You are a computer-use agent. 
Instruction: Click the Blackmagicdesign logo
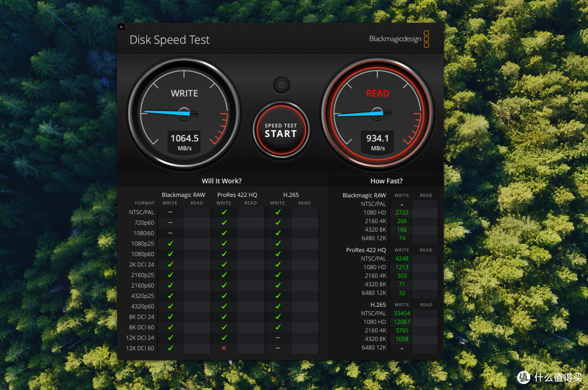[399, 39]
